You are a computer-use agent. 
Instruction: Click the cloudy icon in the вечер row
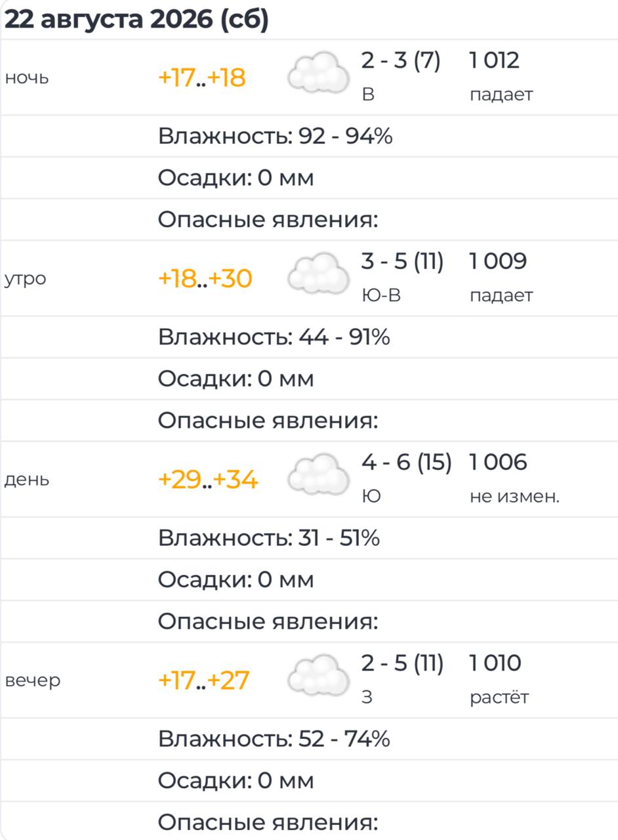coord(319,675)
